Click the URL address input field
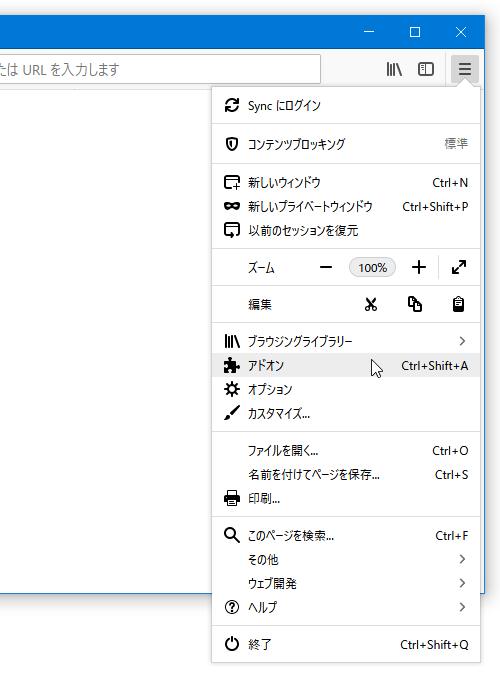 pyautogui.click(x=159, y=69)
